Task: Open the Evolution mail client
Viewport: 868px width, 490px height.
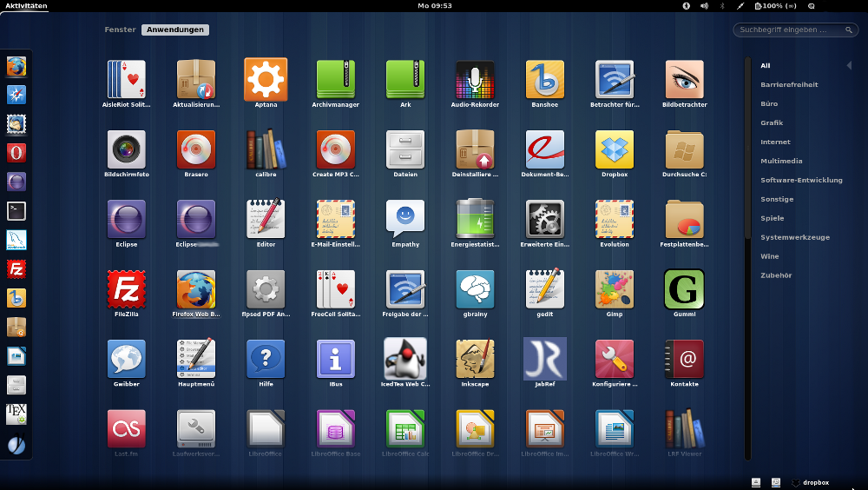Action: click(x=615, y=223)
